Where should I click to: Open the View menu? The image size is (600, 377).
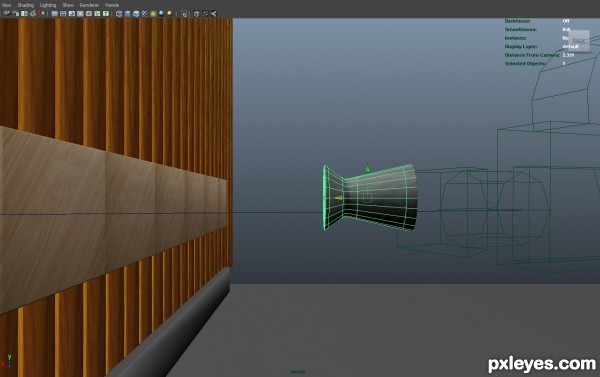pyautogui.click(x=7, y=5)
